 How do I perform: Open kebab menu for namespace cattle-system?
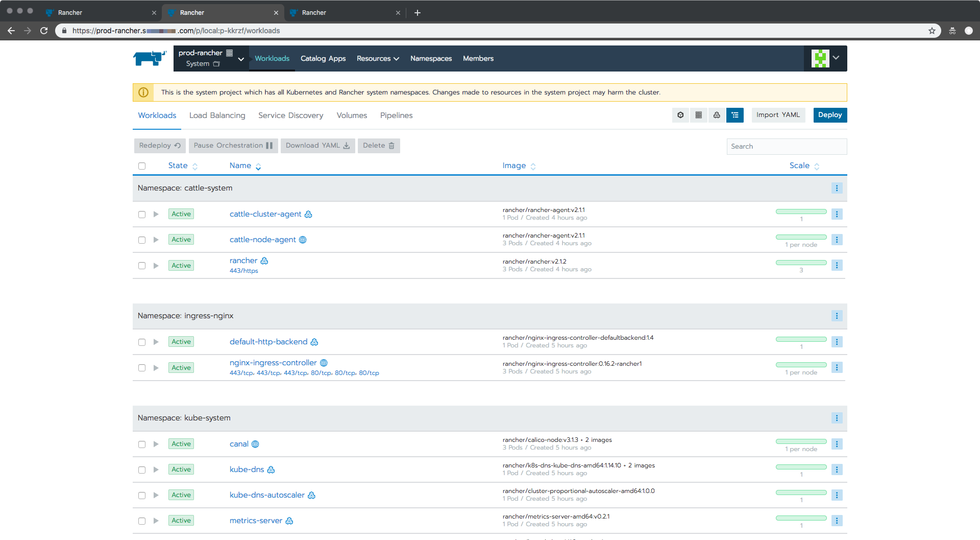tap(837, 188)
